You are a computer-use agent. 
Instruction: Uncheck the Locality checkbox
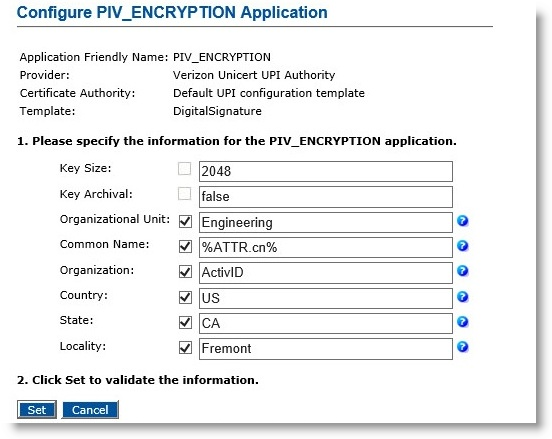[185, 348]
